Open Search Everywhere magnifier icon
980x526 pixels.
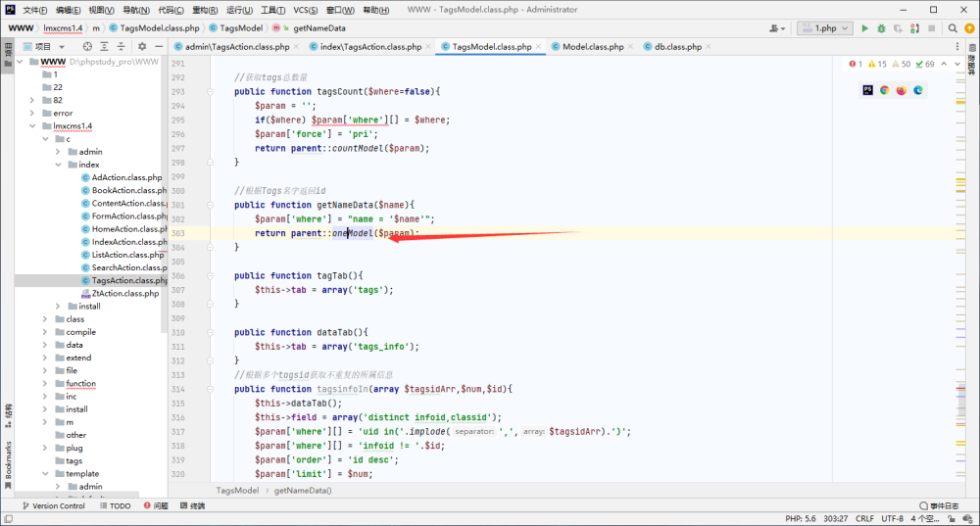click(953, 28)
